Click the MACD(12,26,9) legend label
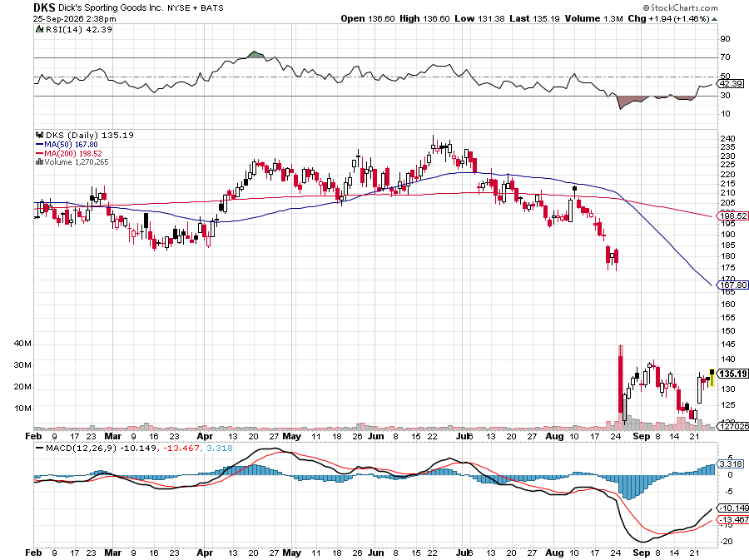Viewport: 749px width, 560px height. (x=82, y=448)
